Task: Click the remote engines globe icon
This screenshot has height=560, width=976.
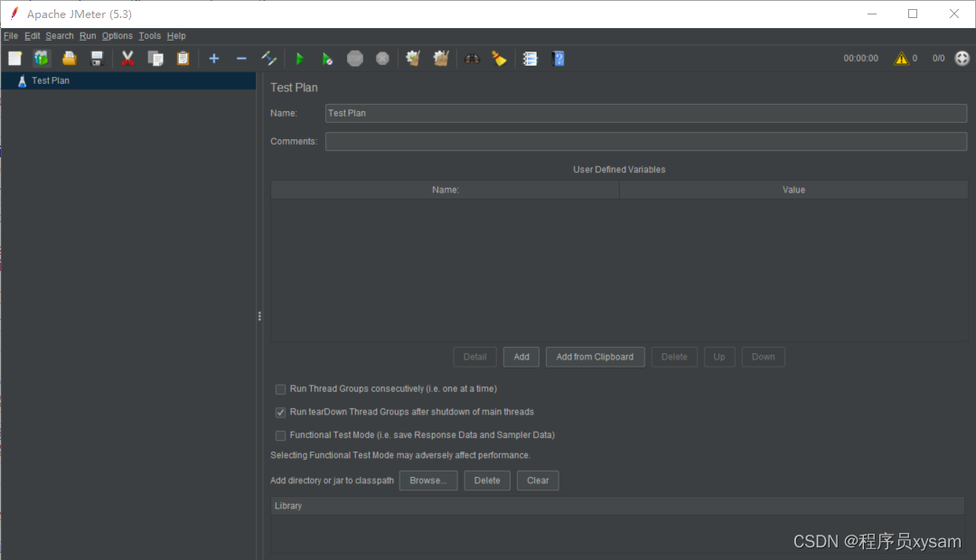Action: tap(962, 58)
